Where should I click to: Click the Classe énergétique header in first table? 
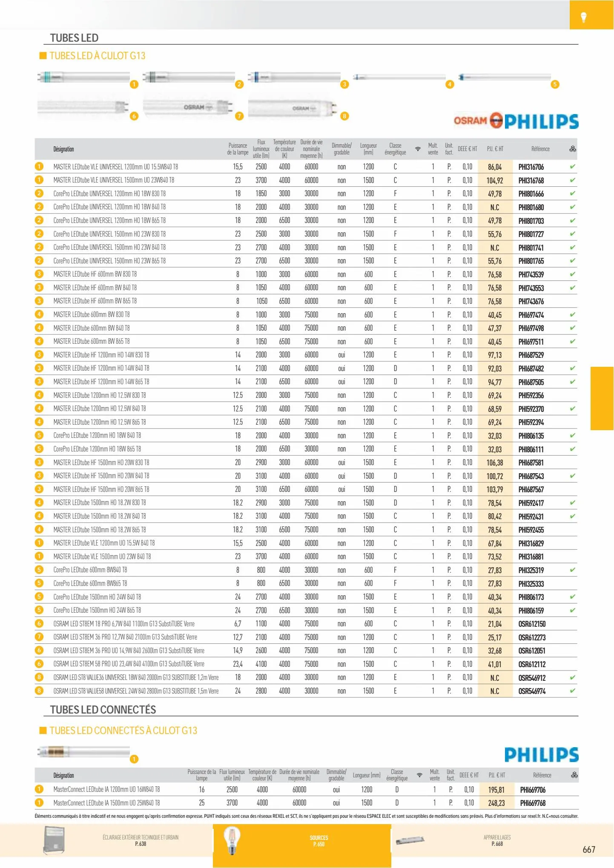pos(395,149)
